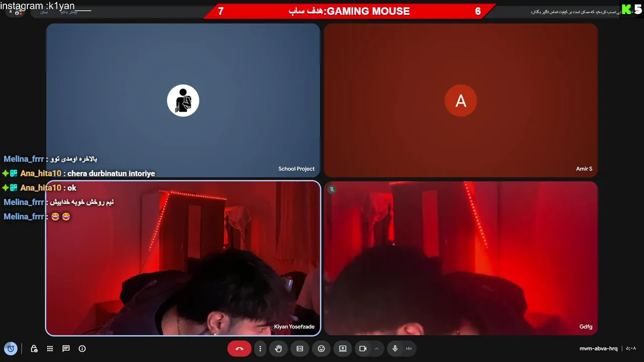Click the green K logo at top right
This screenshot has width=644, height=362.
626,9
